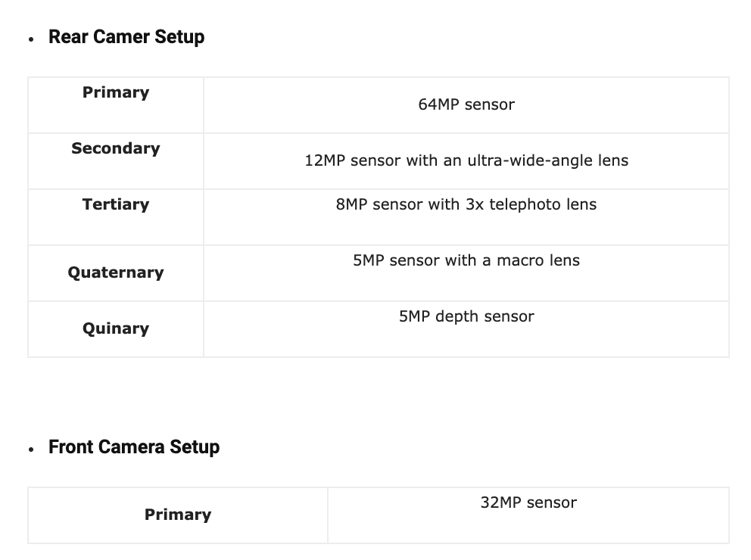Image resolution: width=751 pixels, height=560 pixels.
Task: Click the bullet before Front Camera Setup
Action: pos(31,450)
